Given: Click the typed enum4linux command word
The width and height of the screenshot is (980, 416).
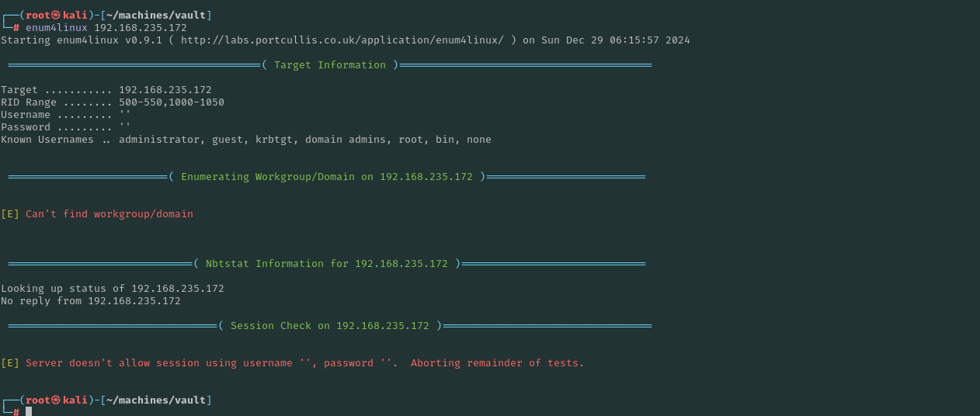Looking at the screenshot, I should [56, 28].
